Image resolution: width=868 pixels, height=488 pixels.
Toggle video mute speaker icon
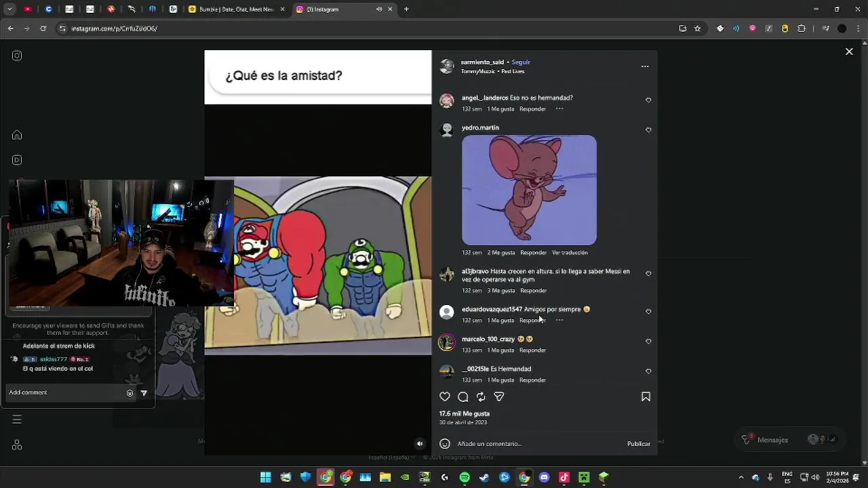[420, 444]
